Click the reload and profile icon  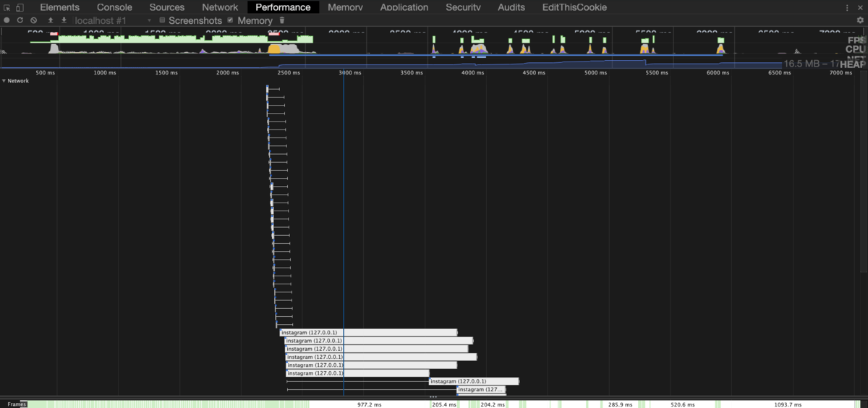(20, 20)
